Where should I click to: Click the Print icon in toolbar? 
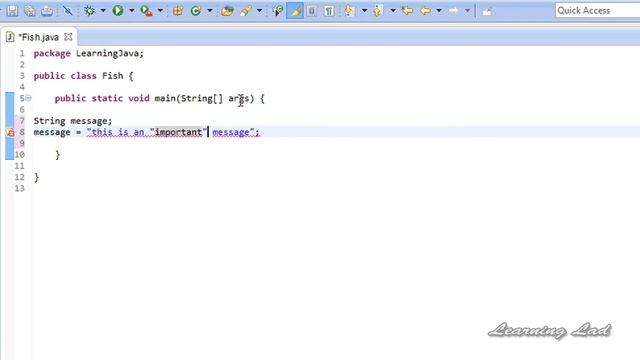click(47, 10)
